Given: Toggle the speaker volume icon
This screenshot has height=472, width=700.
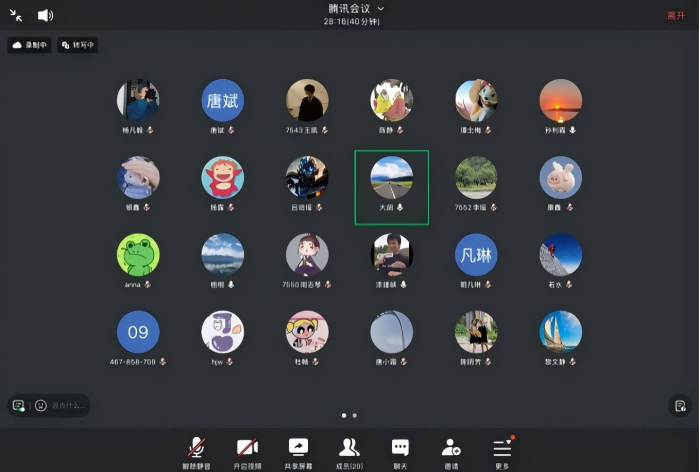Looking at the screenshot, I should click(45, 15).
